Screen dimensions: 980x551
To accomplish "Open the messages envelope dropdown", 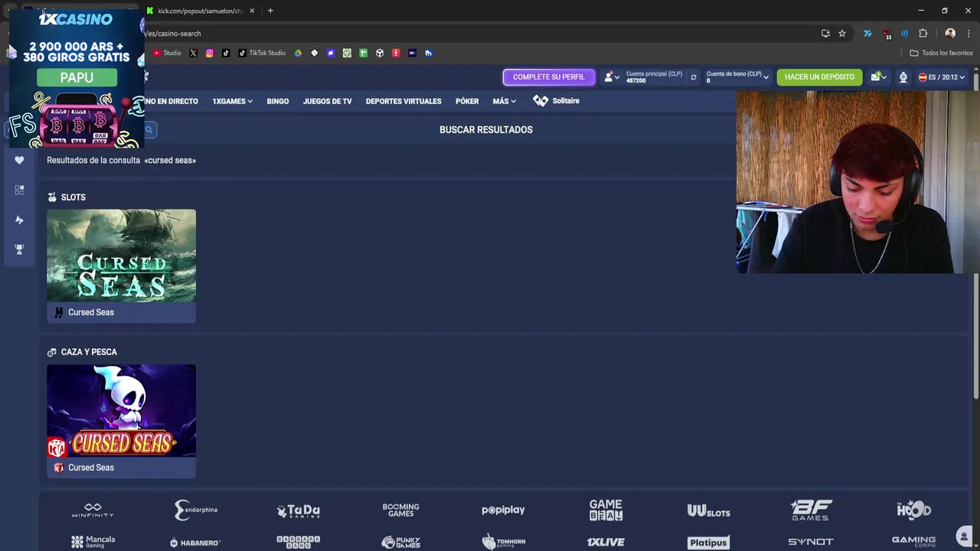I will click(x=879, y=77).
